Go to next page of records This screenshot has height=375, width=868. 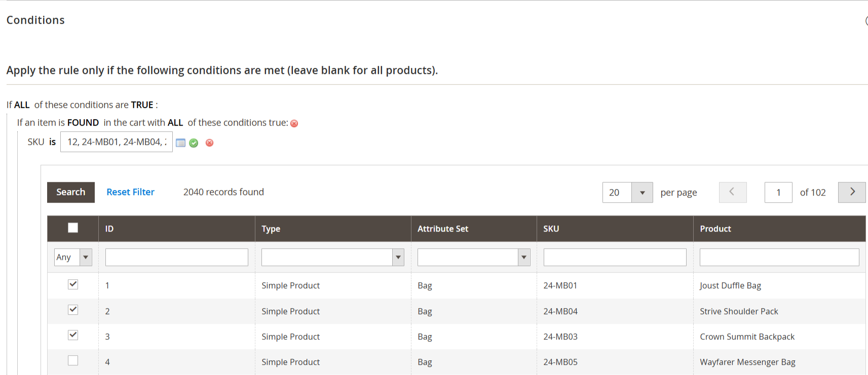click(x=851, y=192)
